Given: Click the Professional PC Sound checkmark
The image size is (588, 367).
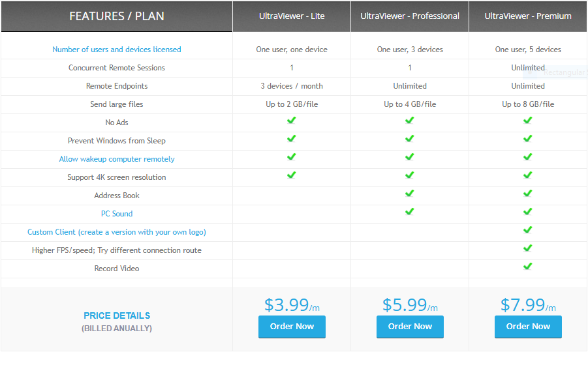Looking at the screenshot, I should click(x=410, y=212).
